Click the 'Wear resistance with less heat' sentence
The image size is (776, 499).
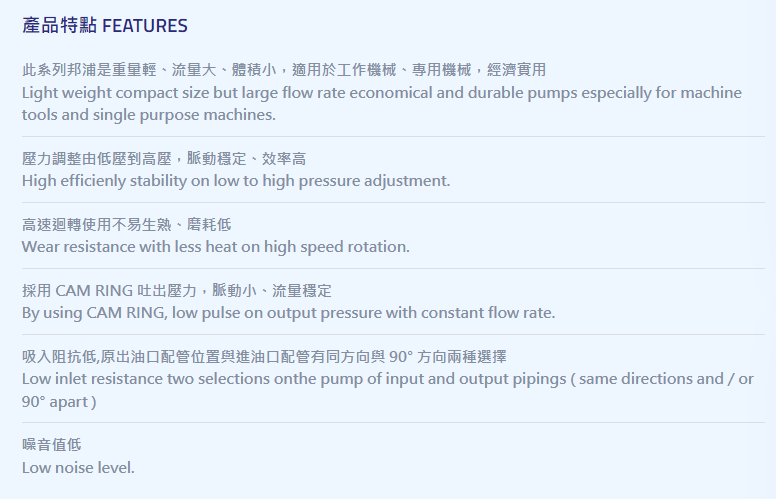216,247
